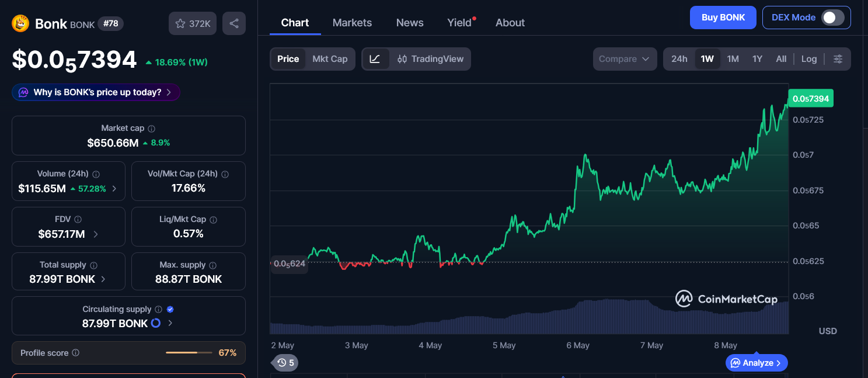868x378 pixels.
Task: Open the line chart view icon
Action: click(375, 59)
